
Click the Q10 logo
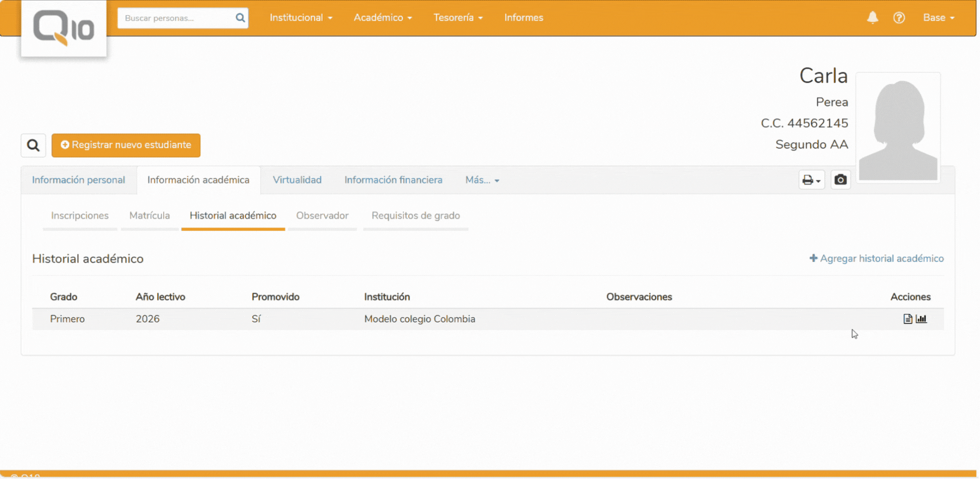tap(64, 29)
